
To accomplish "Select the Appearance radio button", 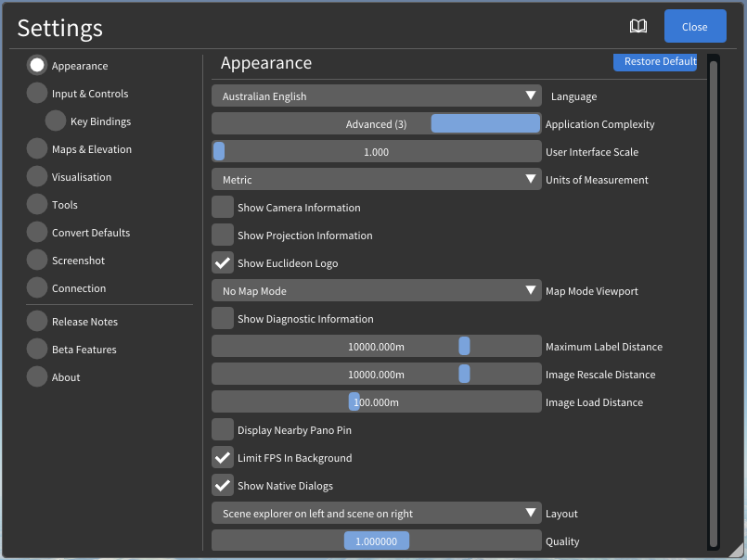I will [x=37, y=66].
